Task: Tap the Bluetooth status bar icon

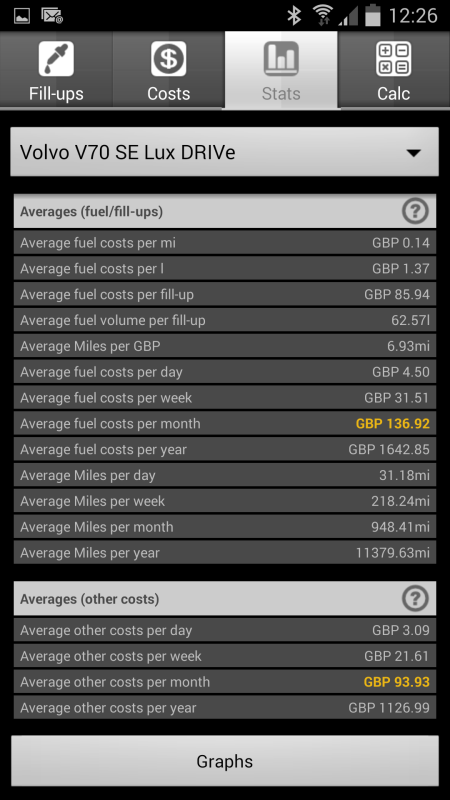Action: (294, 16)
